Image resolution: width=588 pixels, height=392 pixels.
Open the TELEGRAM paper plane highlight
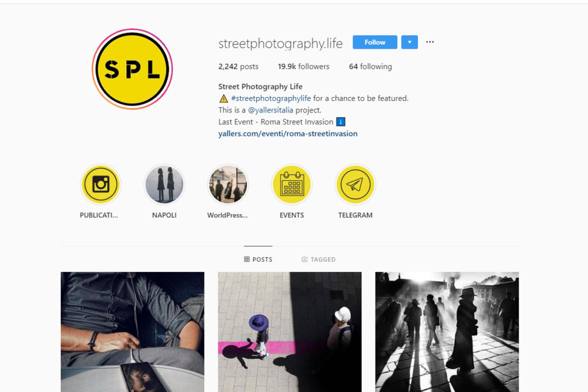355,184
